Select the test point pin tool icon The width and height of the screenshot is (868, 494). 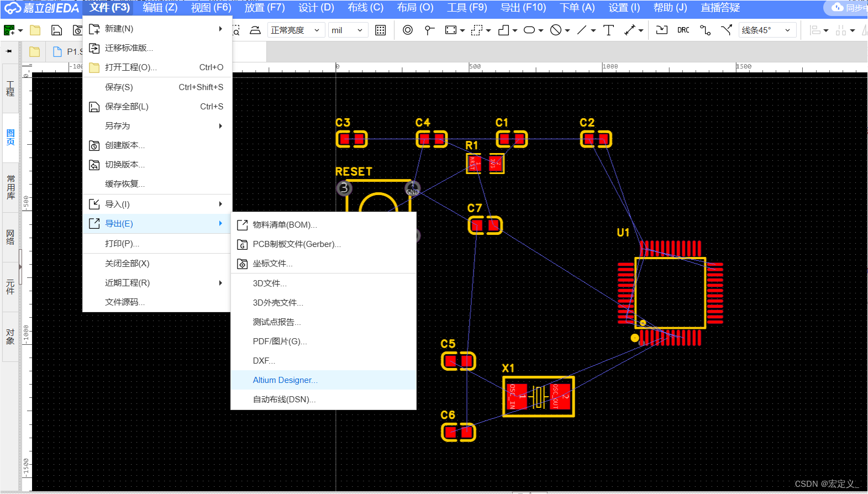click(x=429, y=30)
